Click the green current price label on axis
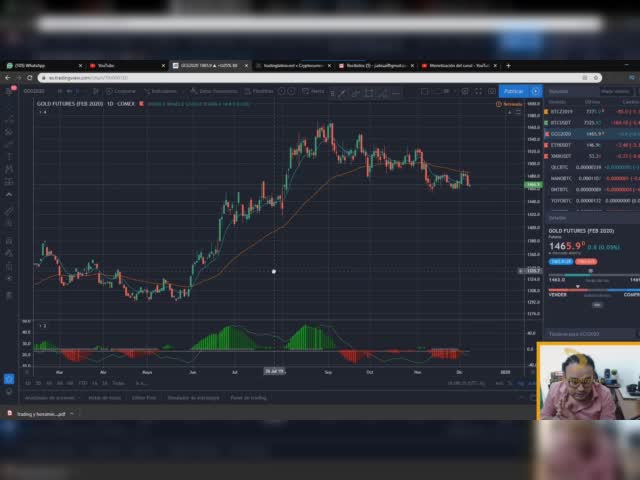 pyautogui.click(x=533, y=185)
